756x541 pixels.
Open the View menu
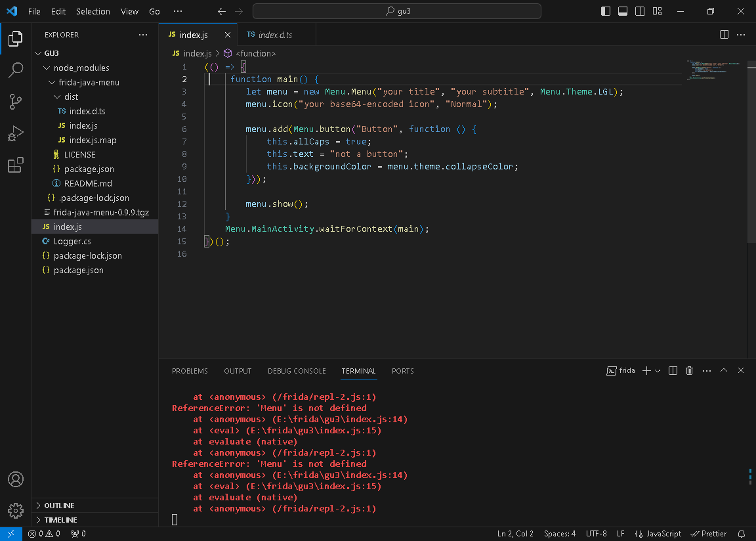[129, 11]
